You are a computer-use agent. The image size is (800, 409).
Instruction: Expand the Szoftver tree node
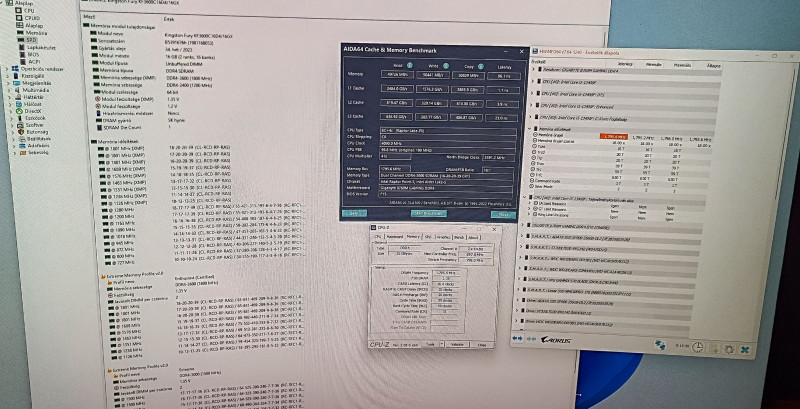pyautogui.click(x=12, y=124)
